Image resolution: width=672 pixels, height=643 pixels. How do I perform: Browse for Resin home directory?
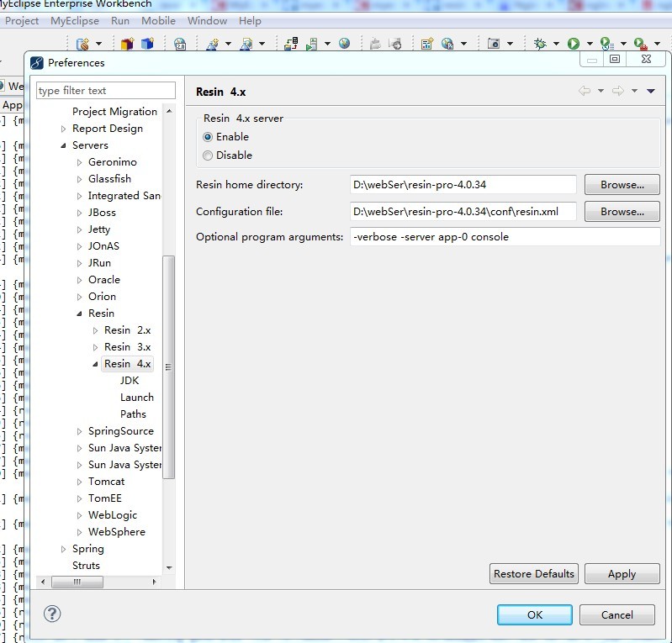(622, 185)
